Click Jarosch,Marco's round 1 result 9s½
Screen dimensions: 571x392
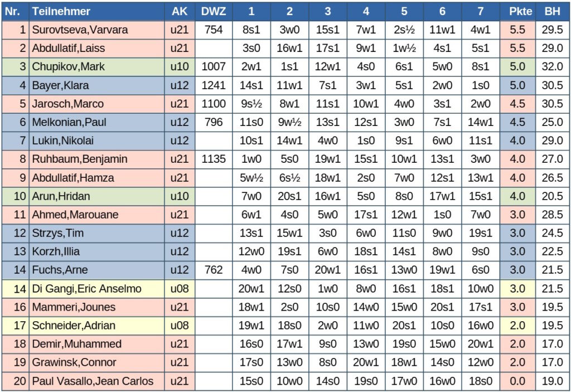[251, 104]
